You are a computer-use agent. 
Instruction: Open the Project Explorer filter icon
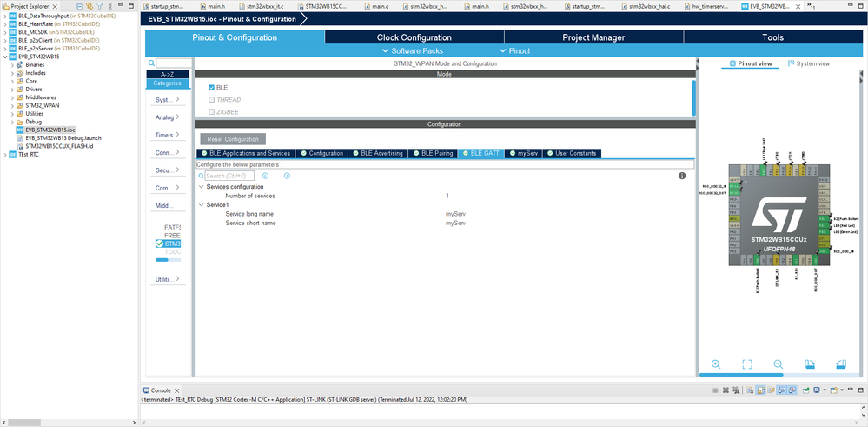coord(100,6)
